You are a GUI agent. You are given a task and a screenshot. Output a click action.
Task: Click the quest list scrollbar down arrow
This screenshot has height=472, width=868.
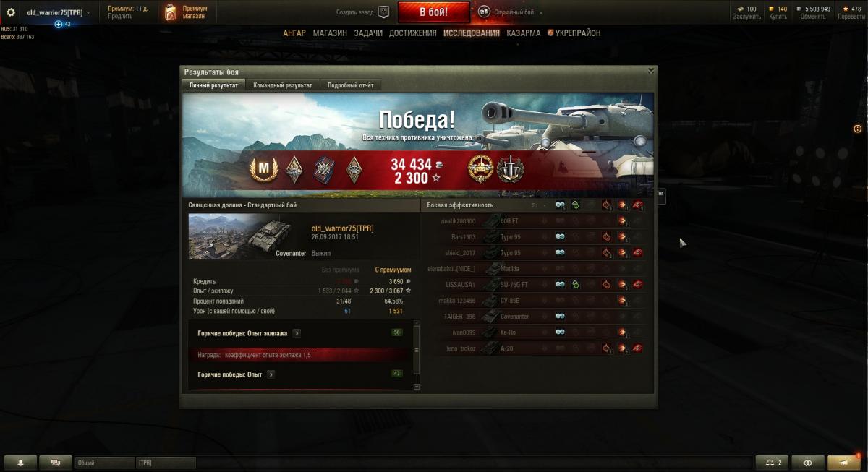click(416, 387)
